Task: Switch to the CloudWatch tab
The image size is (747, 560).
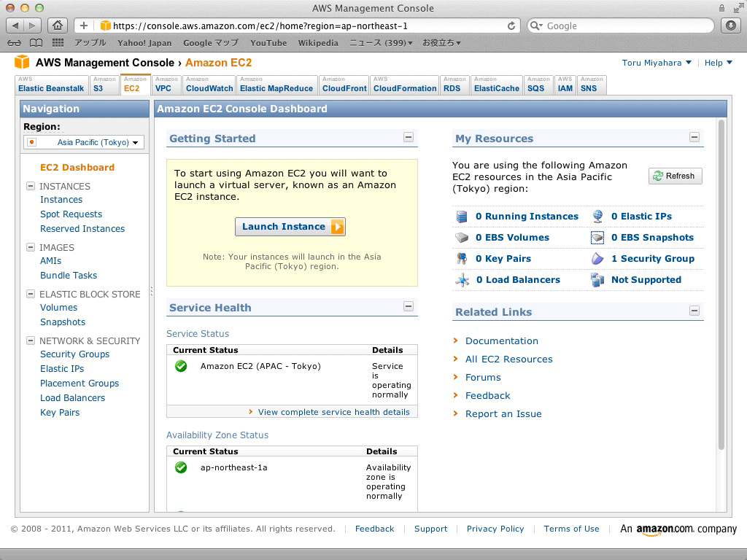Action: [209, 85]
